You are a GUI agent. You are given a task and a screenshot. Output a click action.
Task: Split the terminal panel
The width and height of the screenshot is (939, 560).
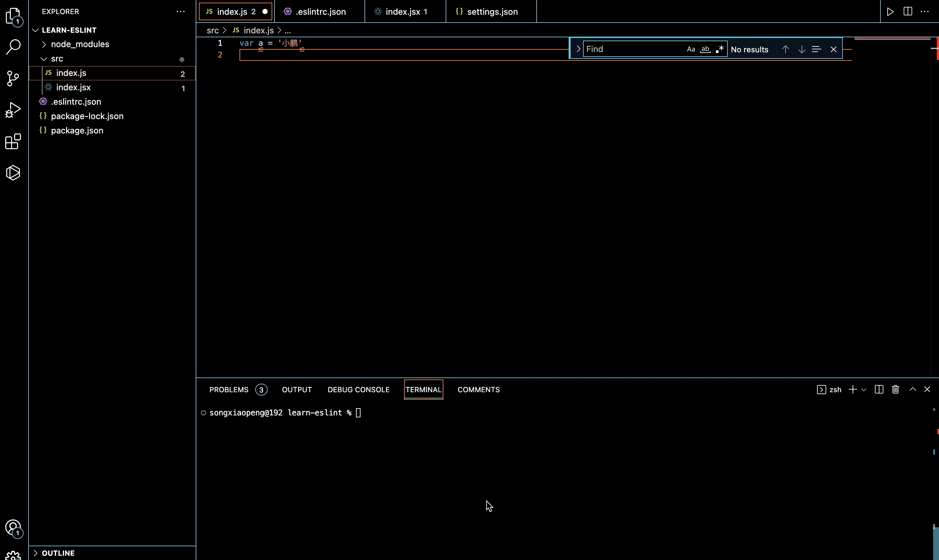coord(878,390)
